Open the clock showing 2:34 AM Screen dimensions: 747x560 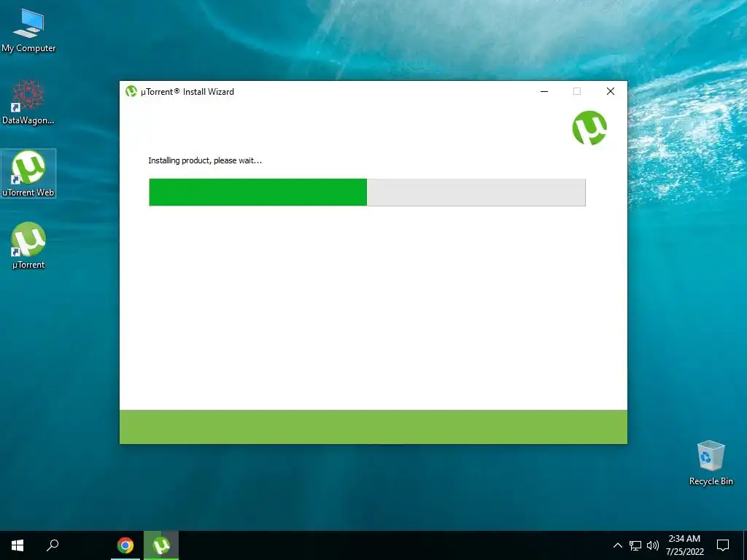coord(684,545)
